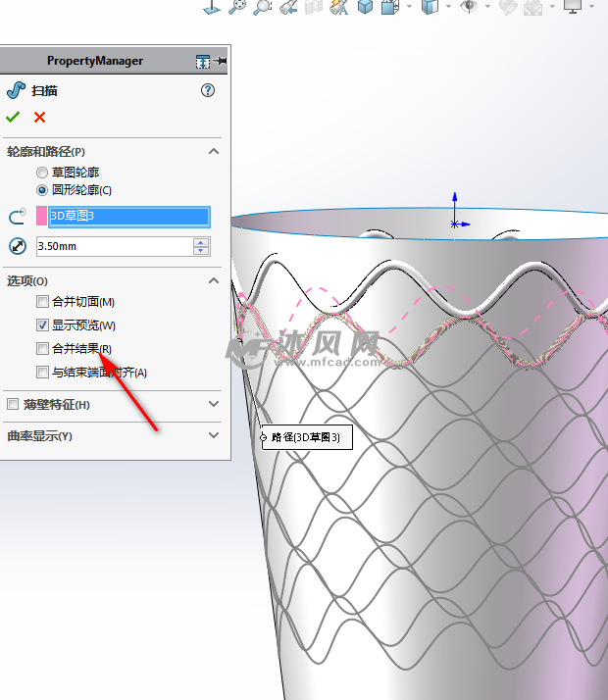Click the Edit Appearance sphere icon
Viewport: 608px width, 700px height.
click(x=508, y=7)
